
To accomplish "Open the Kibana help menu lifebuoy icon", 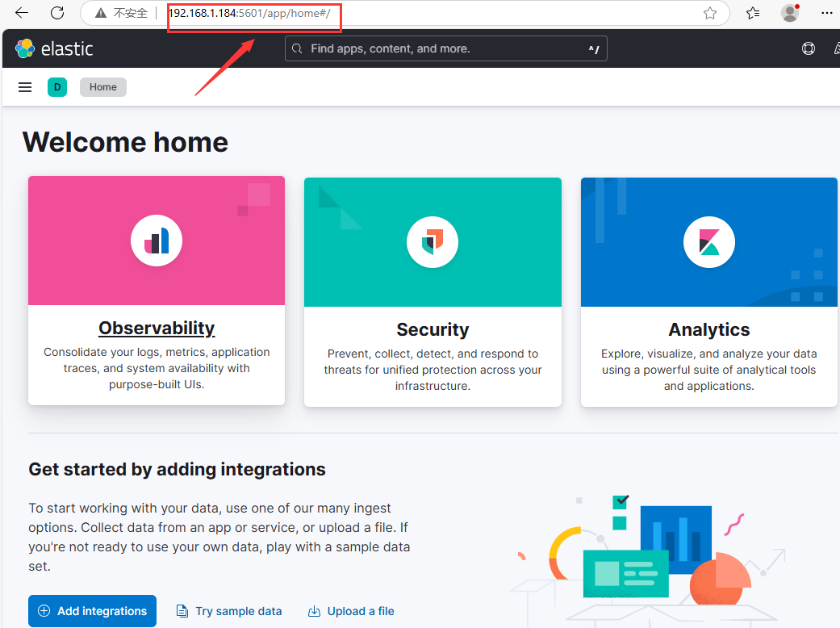I will point(809,48).
